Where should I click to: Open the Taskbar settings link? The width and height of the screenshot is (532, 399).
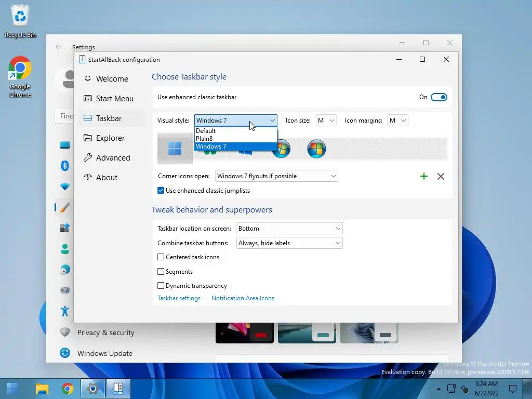[x=179, y=298]
